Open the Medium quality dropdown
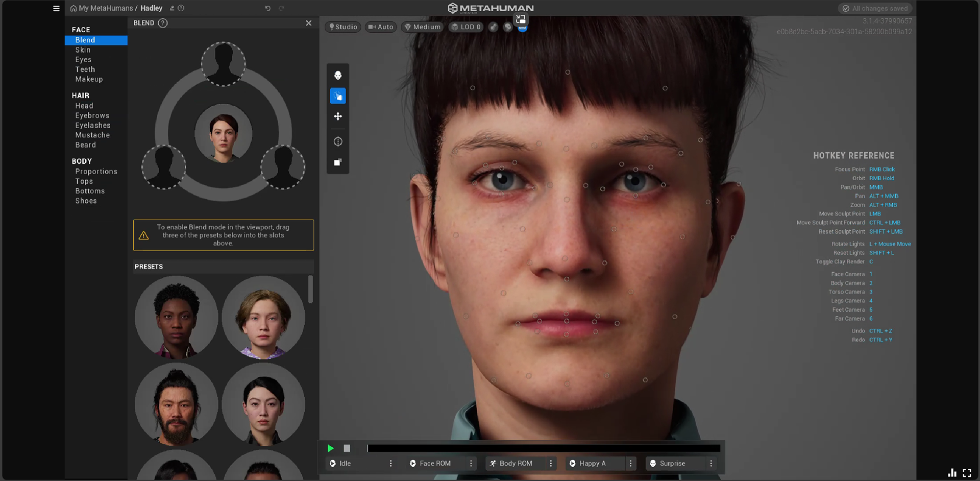Viewport: 980px width, 481px height. click(x=423, y=27)
